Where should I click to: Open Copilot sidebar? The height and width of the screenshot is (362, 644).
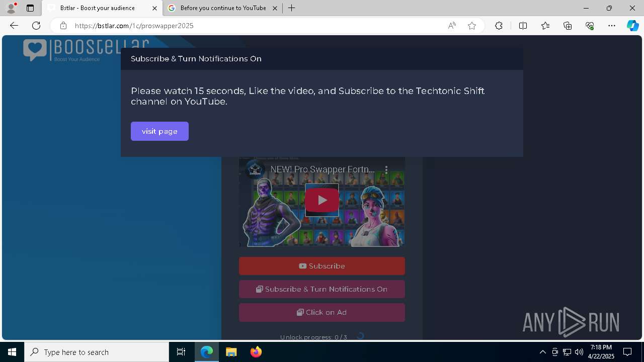(632, 26)
